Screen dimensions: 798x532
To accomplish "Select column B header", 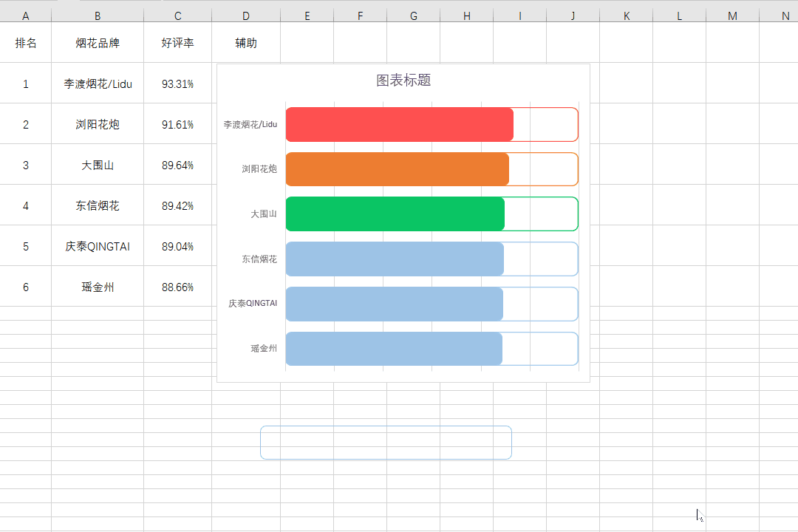I will 98,16.
